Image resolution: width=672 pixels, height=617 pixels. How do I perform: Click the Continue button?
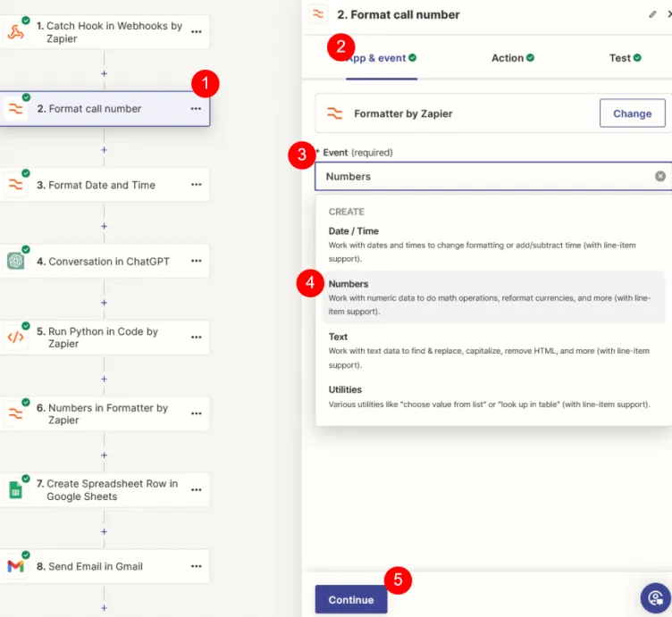(x=351, y=599)
